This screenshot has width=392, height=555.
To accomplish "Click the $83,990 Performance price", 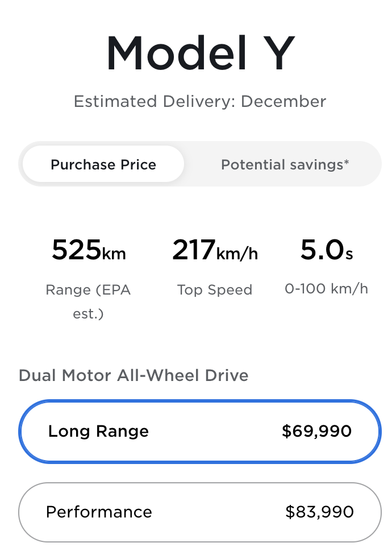I will tap(320, 512).
